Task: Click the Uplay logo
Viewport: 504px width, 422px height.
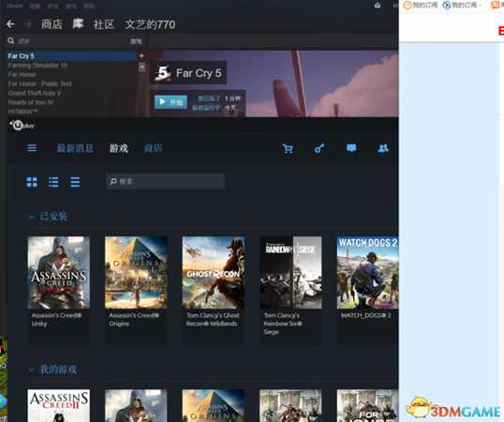Action: coord(22,126)
